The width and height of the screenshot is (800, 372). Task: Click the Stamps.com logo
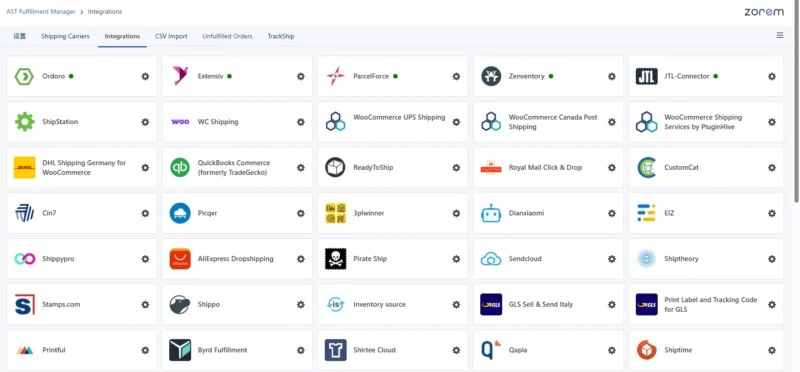tap(24, 304)
